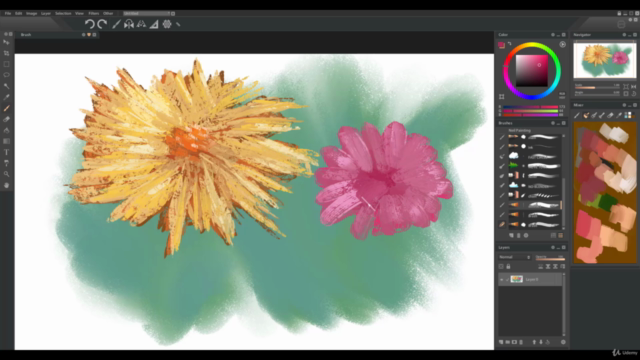Toggle the symmetry mirror tool in top toolbar
This screenshot has width=640, height=360.
(x=129, y=24)
